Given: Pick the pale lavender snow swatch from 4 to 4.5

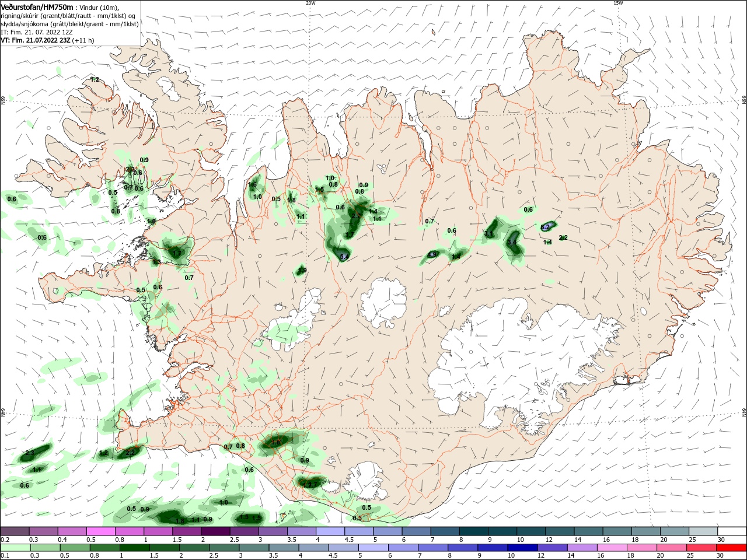Looking at the screenshot, I should click(330, 531).
